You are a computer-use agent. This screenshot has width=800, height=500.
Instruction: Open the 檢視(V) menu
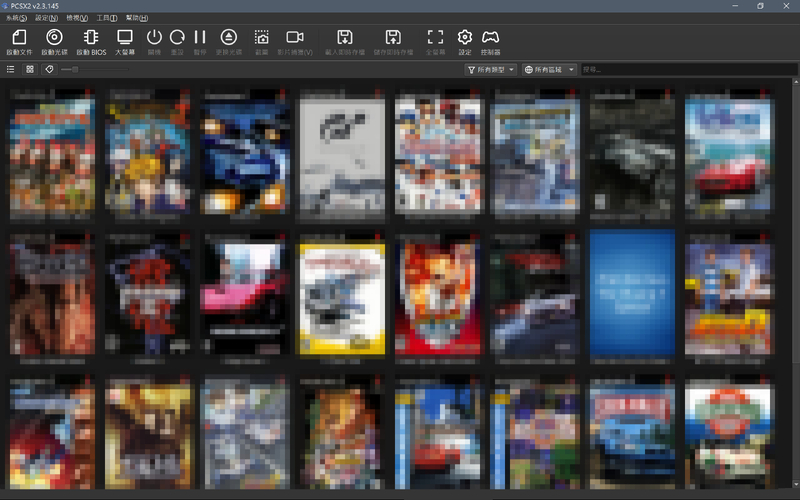(x=77, y=18)
